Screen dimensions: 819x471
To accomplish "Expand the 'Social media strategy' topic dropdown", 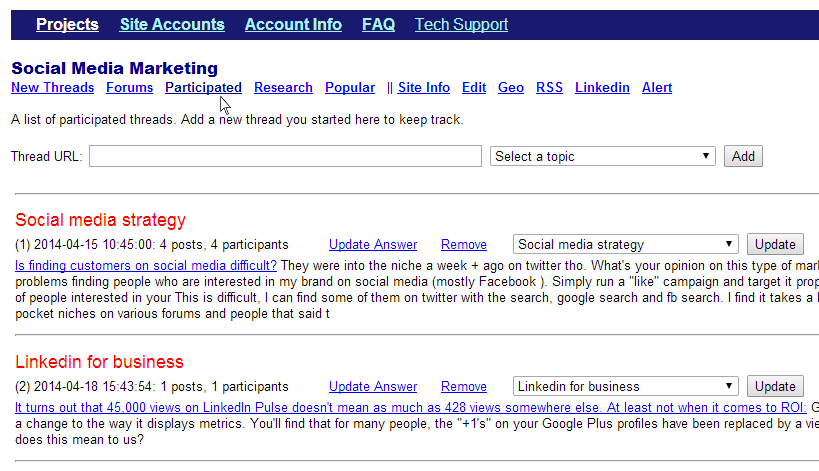I will point(626,244).
